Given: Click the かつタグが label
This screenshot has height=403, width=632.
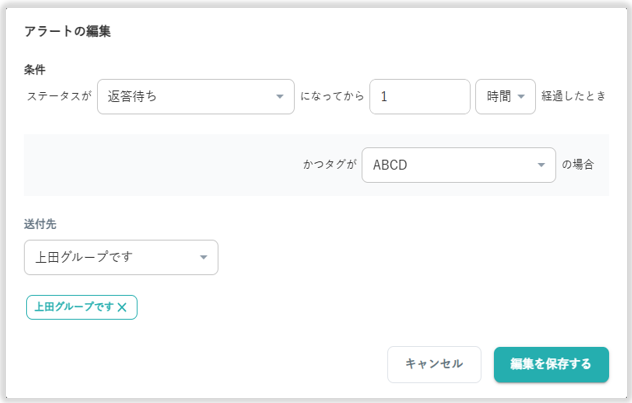Looking at the screenshot, I should [x=329, y=164].
